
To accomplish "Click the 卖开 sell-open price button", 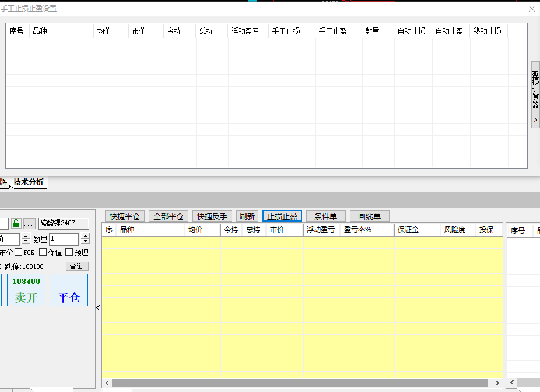I will pyautogui.click(x=26, y=290).
